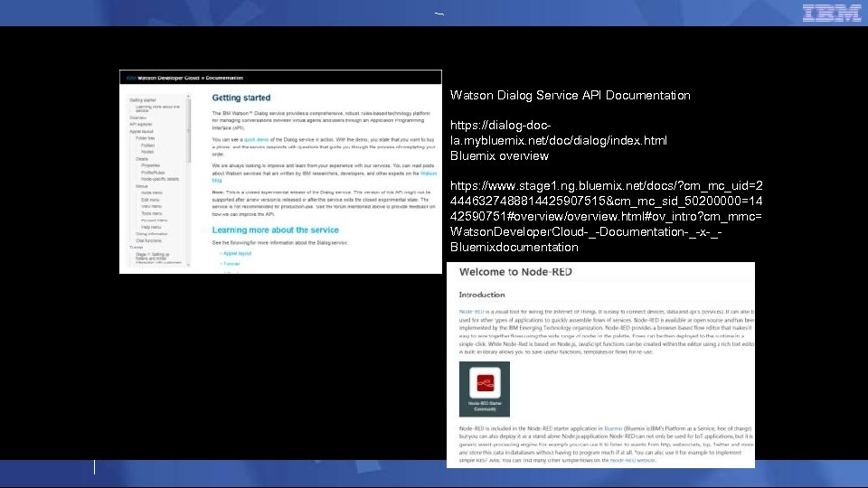Click the scroll-up arrow of the docs sidebar
868x488 pixels.
pyautogui.click(x=189, y=97)
